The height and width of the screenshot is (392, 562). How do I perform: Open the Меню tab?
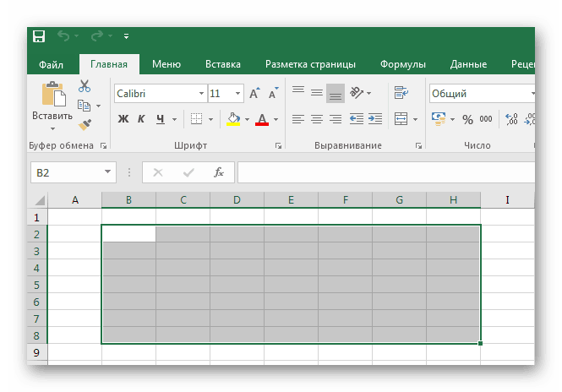click(x=166, y=64)
